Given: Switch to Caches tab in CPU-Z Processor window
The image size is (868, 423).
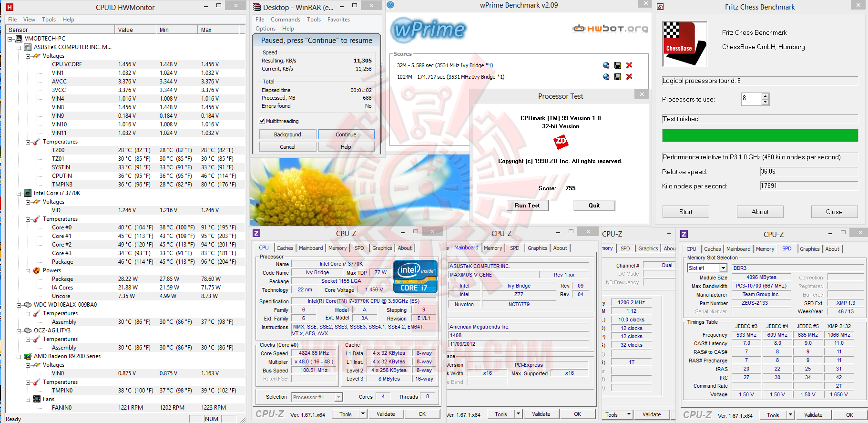Looking at the screenshot, I should (285, 248).
